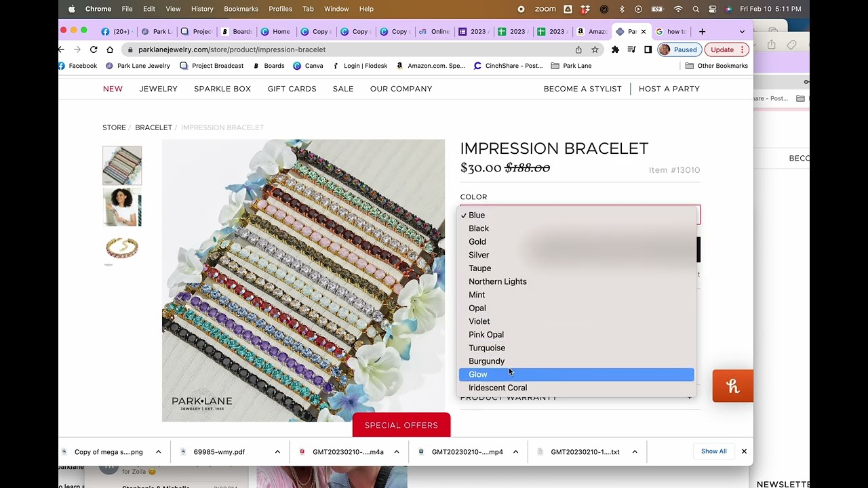Viewport: 868px width, 488px height.
Task: Open the CinchShare bookmark
Action: tap(508, 66)
